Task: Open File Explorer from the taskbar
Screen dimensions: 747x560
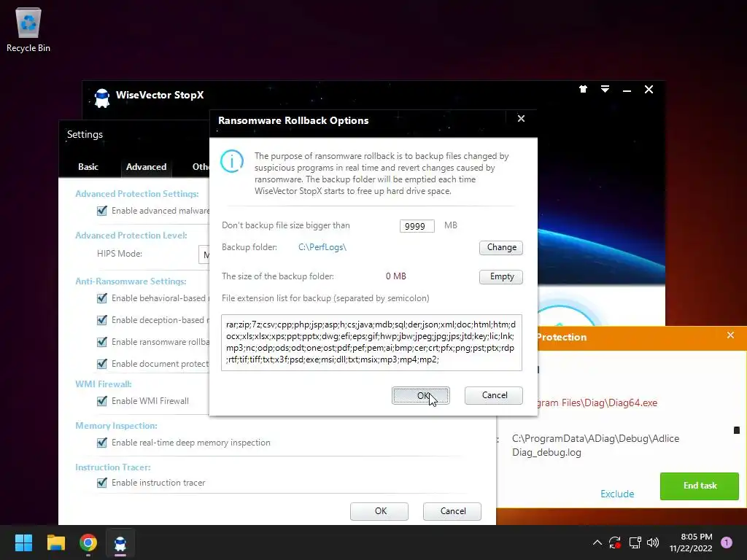Action: click(x=55, y=542)
